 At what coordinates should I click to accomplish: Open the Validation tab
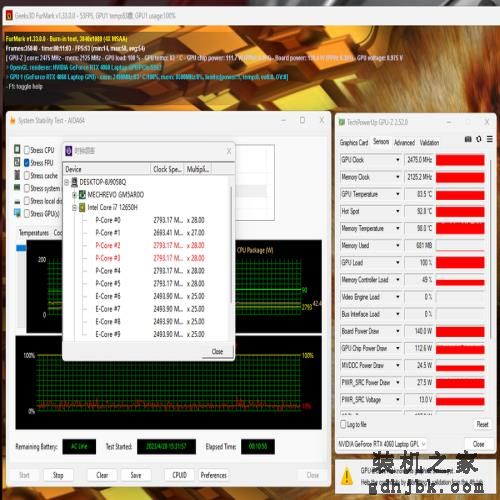click(429, 143)
